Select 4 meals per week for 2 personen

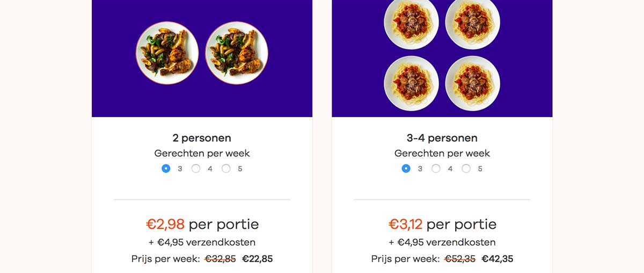pyautogui.click(x=196, y=169)
